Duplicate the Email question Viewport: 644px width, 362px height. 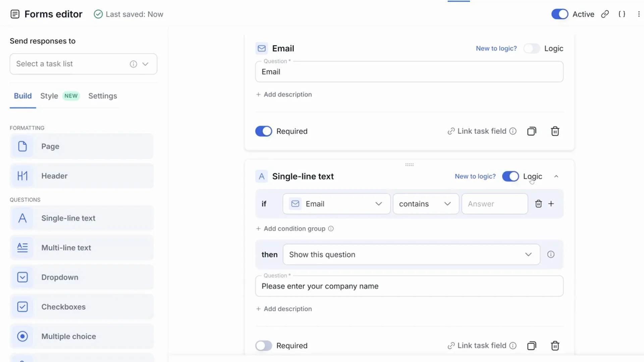point(532,131)
